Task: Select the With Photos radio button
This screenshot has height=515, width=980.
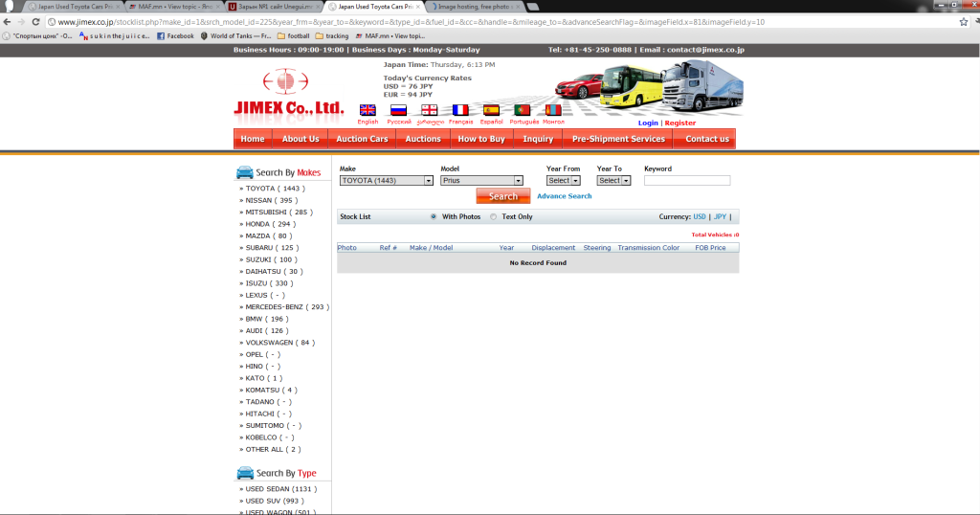Action: pyautogui.click(x=434, y=217)
